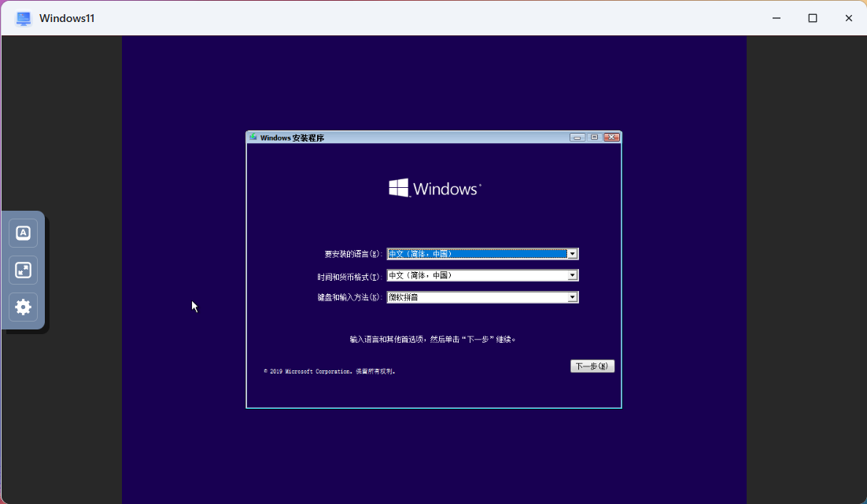Minimize the Windows11 VM window
Screen dimensions: 867x504
pos(777,18)
